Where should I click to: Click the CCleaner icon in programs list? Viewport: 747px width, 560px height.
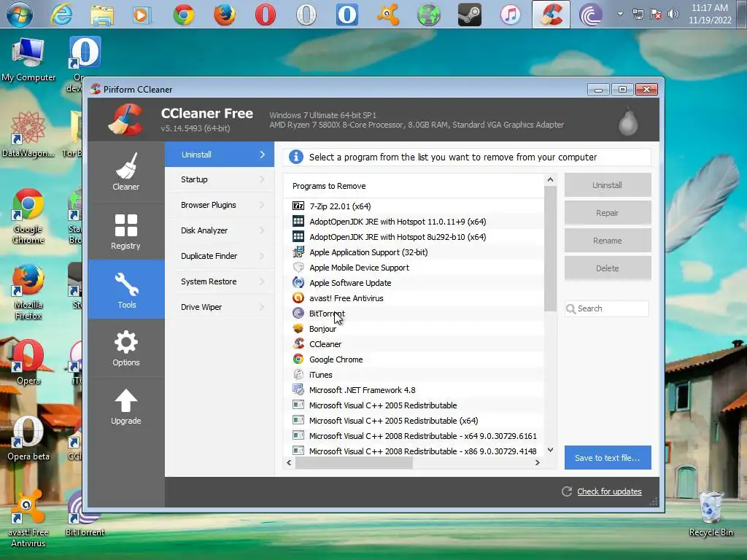(298, 343)
